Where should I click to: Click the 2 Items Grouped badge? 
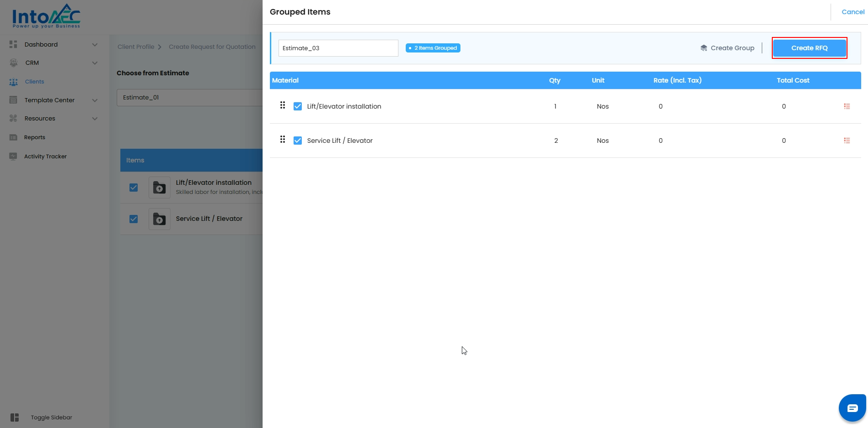[433, 48]
